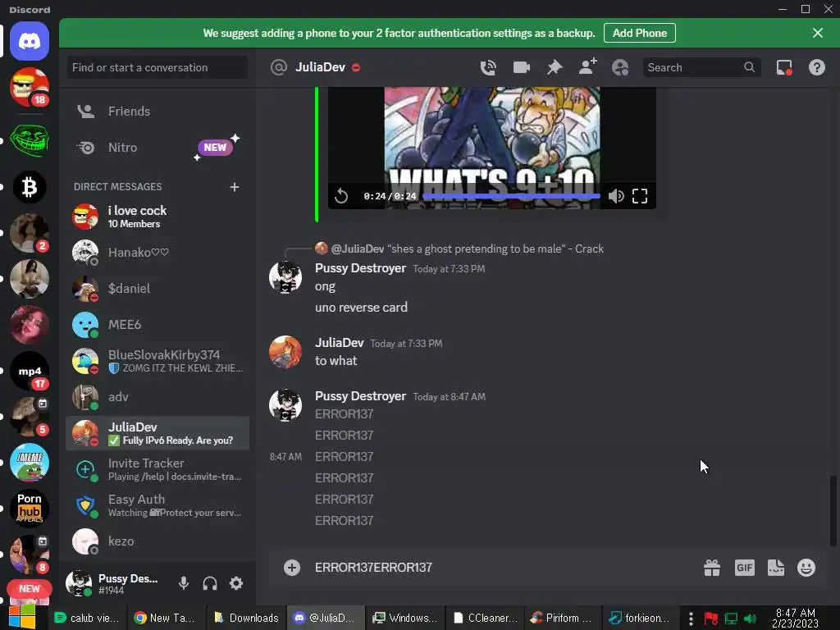Click the taskbar volume speaker icon
The image size is (840, 630).
point(750,619)
